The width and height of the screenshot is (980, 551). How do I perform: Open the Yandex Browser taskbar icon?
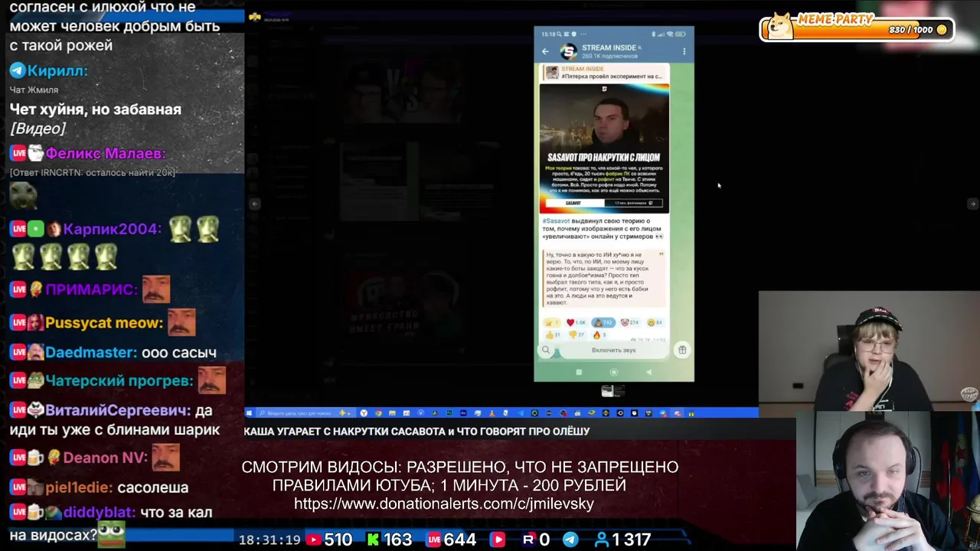click(x=364, y=413)
